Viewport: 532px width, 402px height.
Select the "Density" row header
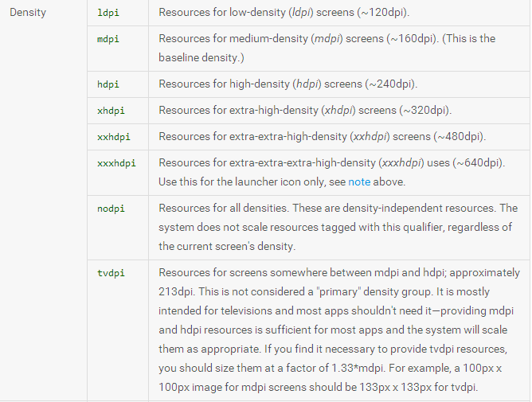pyautogui.click(x=28, y=12)
